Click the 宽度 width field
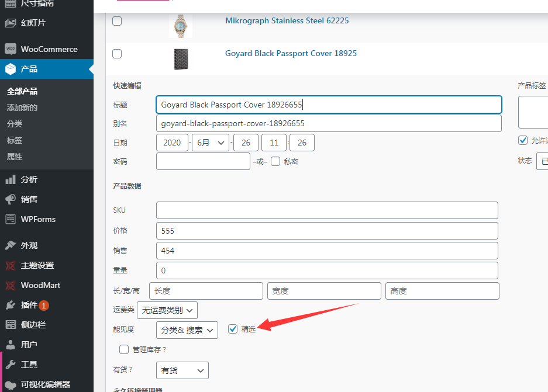Screen dimensions: 548x392 pyautogui.click(x=325, y=291)
